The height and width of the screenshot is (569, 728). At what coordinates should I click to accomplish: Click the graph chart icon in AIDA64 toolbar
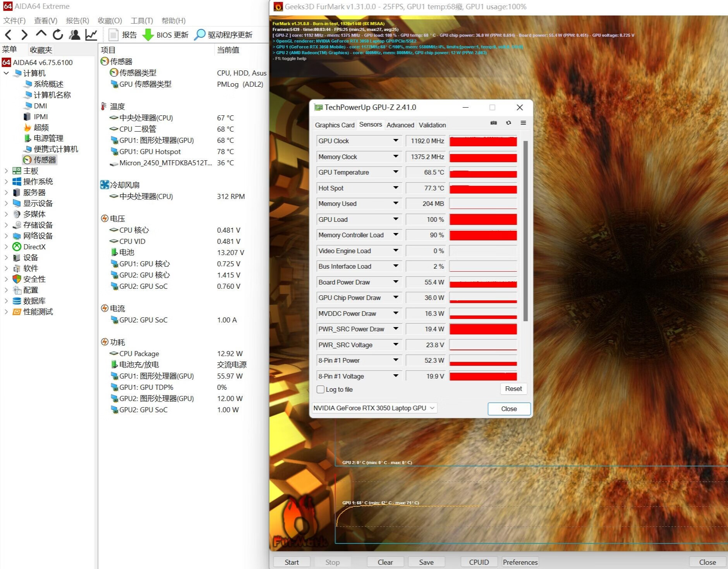91,35
